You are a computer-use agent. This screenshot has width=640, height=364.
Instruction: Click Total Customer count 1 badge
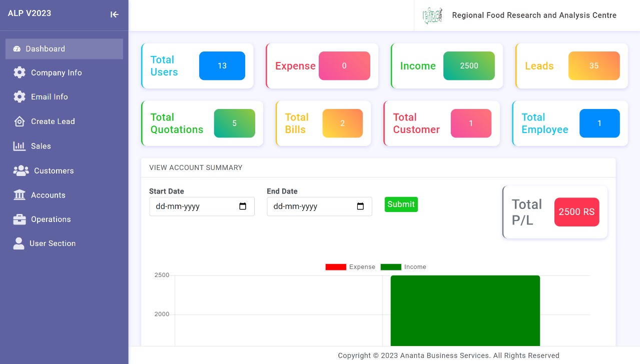pyautogui.click(x=471, y=123)
